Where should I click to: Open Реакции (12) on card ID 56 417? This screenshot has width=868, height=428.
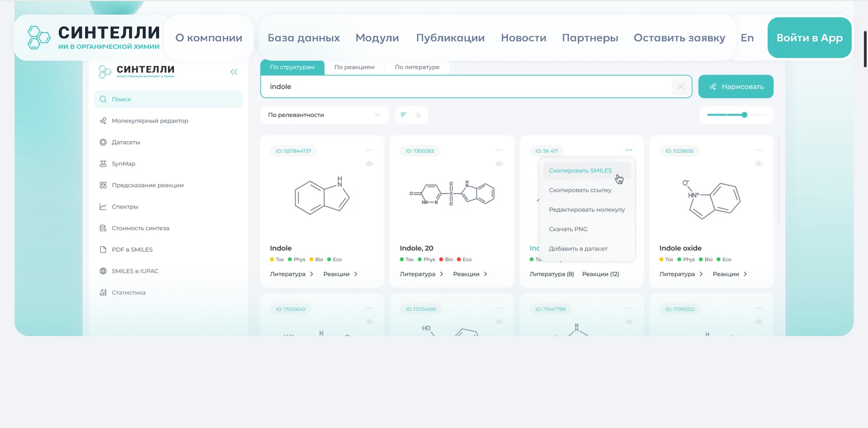coord(600,274)
